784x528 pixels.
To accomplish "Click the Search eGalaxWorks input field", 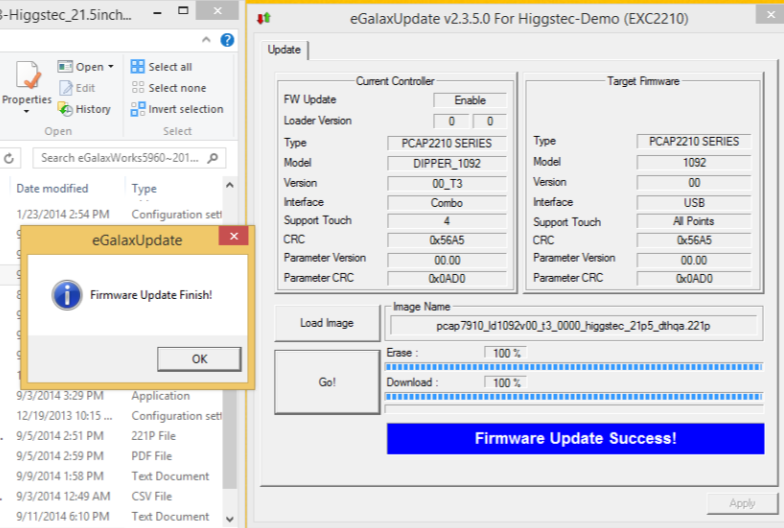I will (x=120, y=158).
